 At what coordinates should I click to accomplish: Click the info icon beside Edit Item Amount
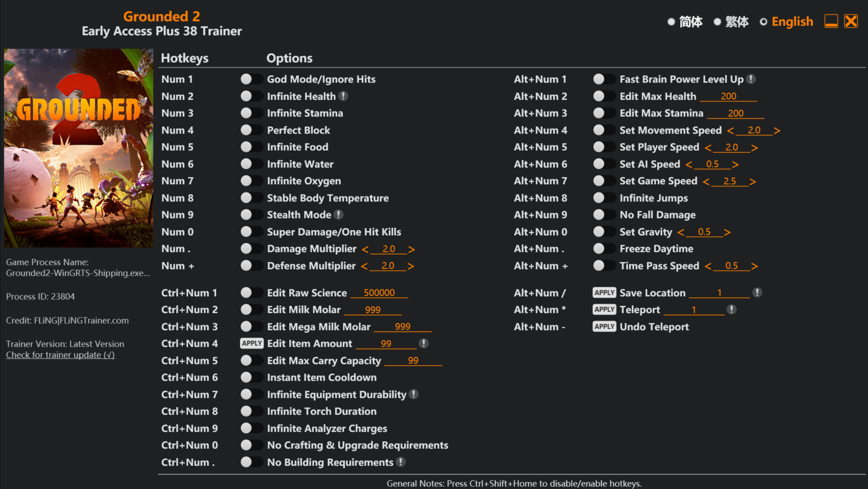(x=423, y=344)
